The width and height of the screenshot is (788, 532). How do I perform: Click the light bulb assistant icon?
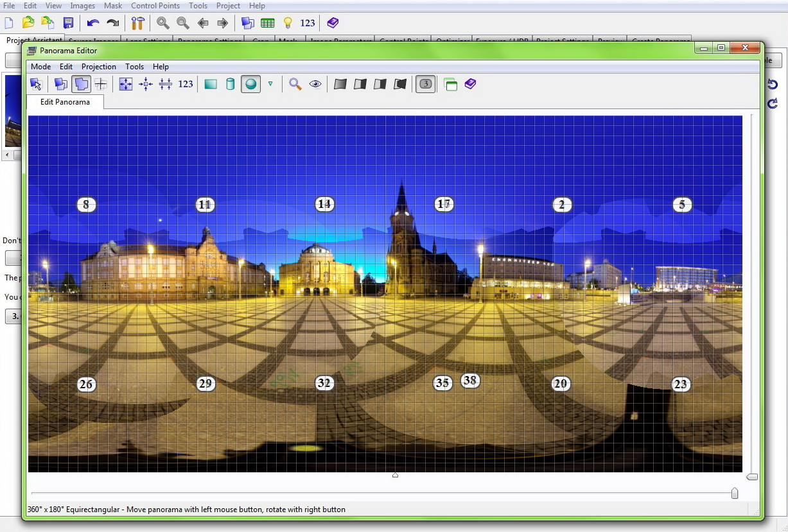coord(288,23)
